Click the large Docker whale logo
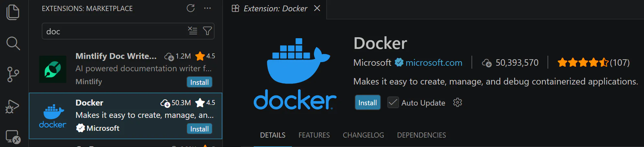Image resolution: width=644 pixels, height=147 pixels. point(295,74)
